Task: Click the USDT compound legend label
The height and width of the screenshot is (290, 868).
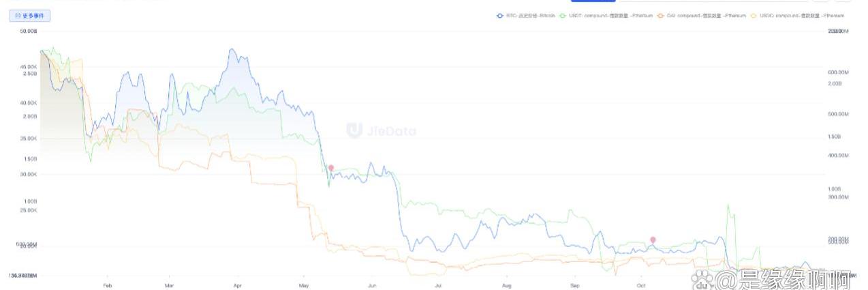Action: point(610,15)
